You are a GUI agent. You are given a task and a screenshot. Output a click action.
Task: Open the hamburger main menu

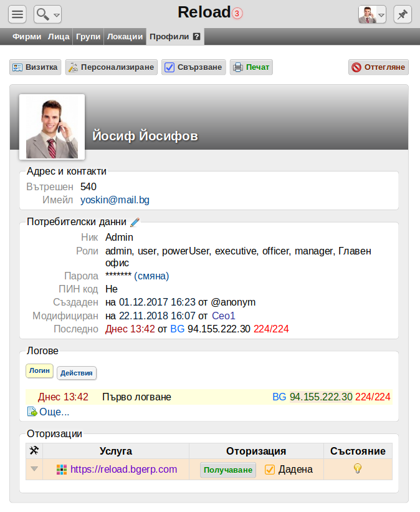click(x=17, y=14)
